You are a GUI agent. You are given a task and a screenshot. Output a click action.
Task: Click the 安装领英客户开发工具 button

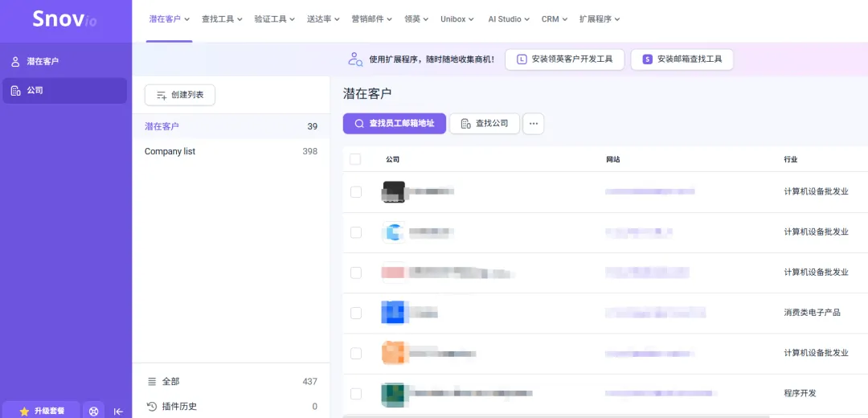point(565,59)
